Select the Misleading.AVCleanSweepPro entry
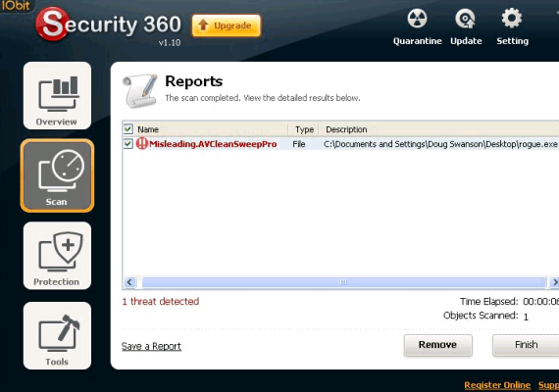This screenshot has height=392, width=559. coord(213,144)
